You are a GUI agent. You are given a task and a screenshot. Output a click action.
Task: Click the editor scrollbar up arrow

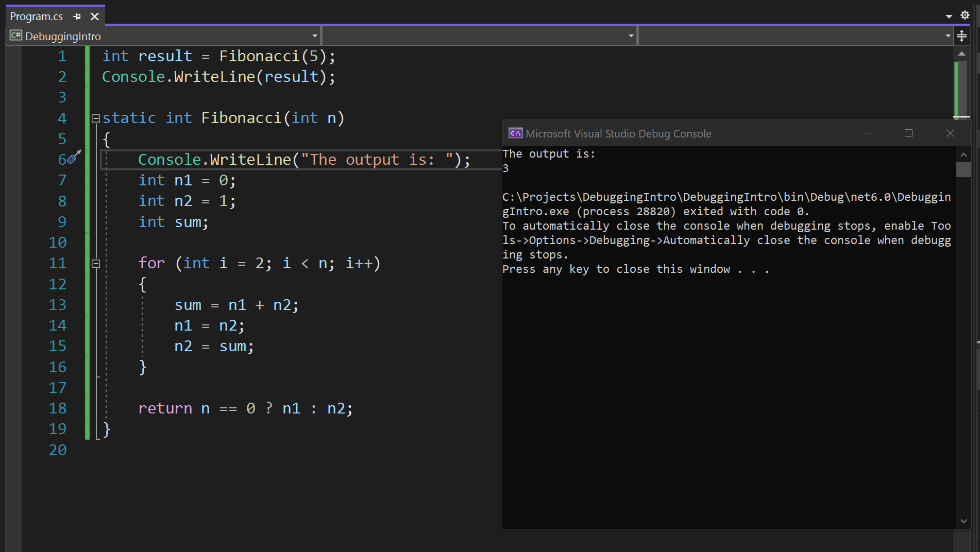961,54
